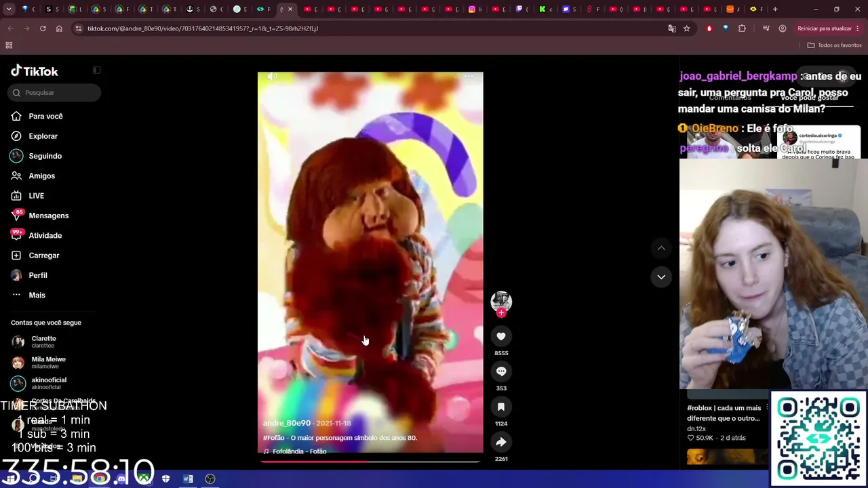
Task: Close the active TikTok tab
Action: pyautogui.click(x=290, y=9)
